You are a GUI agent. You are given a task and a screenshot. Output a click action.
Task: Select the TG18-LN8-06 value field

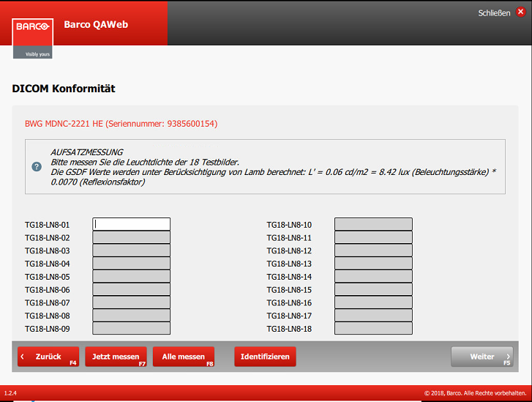[131, 289]
